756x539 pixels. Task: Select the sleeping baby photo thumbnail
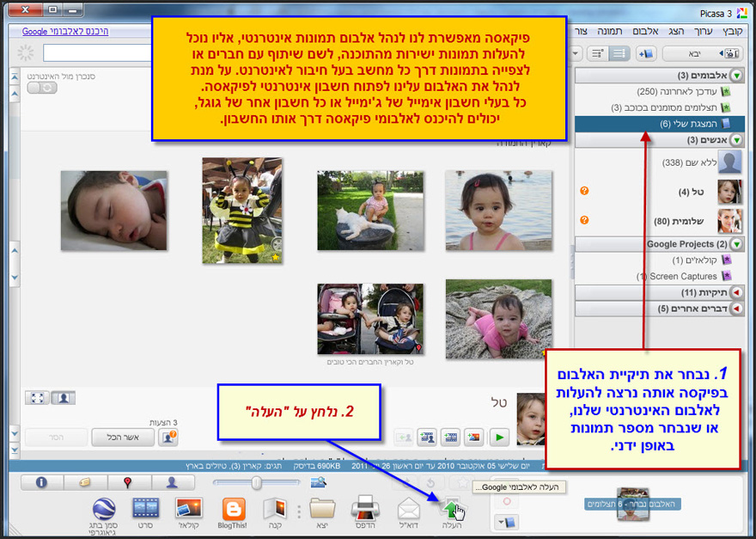click(x=113, y=211)
